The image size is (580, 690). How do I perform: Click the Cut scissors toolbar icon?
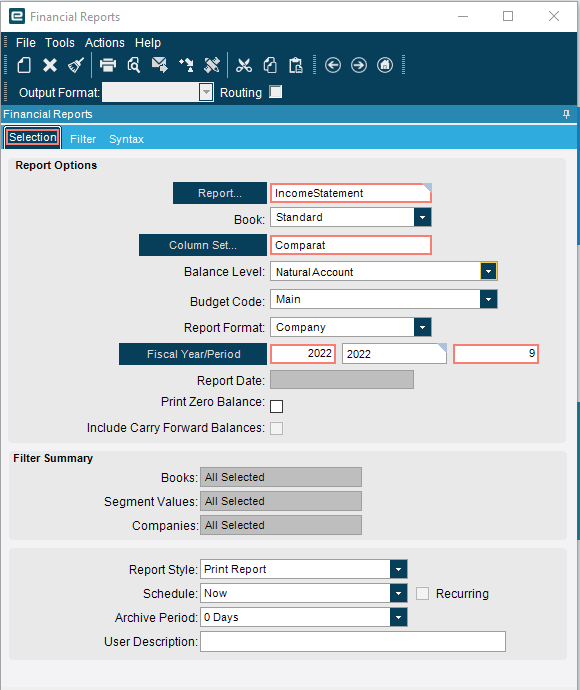point(243,65)
